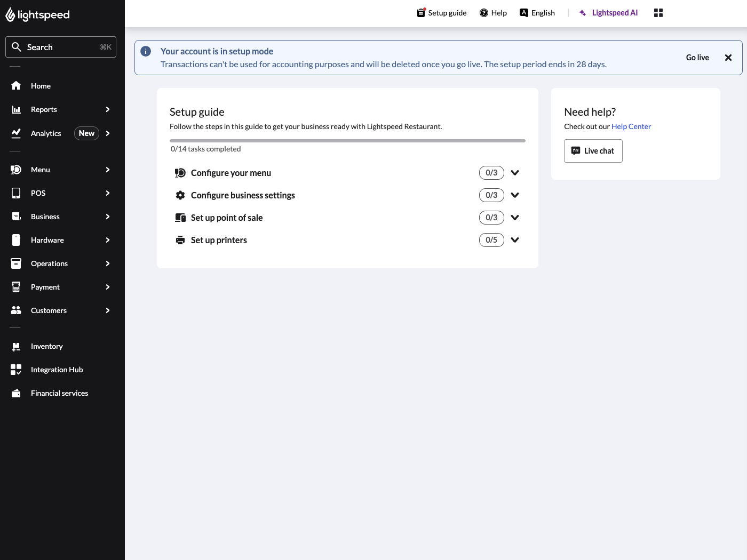747x560 pixels.
Task: Click the Customers people icon
Action: 16,310
